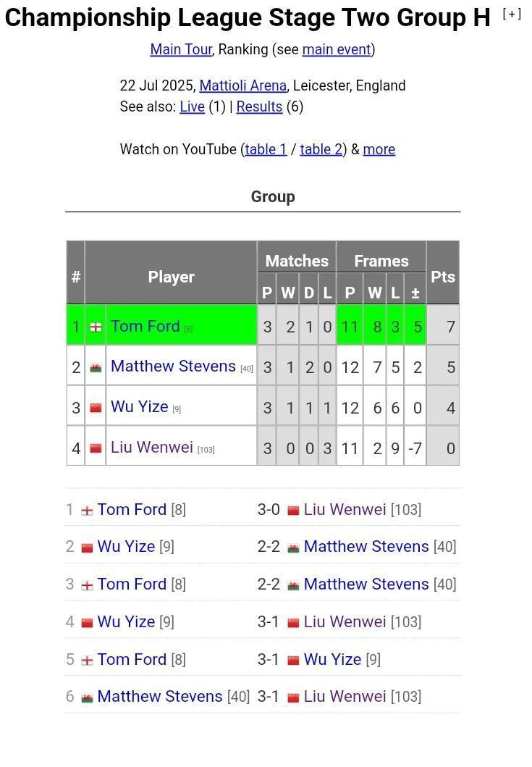Open the more streaming options link
The height and width of the screenshot is (767, 532).
379,149
